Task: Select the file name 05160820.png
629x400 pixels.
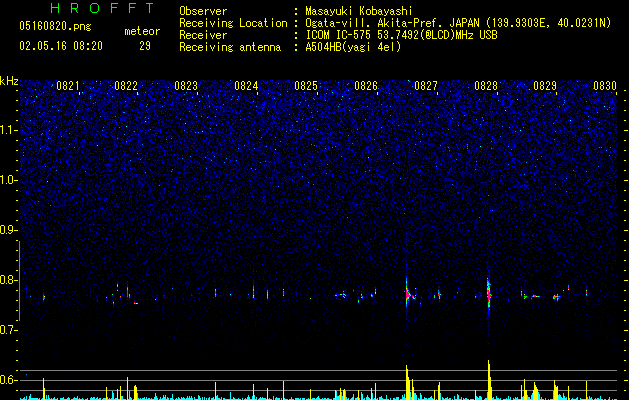Action: pyautogui.click(x=55, y=26)
